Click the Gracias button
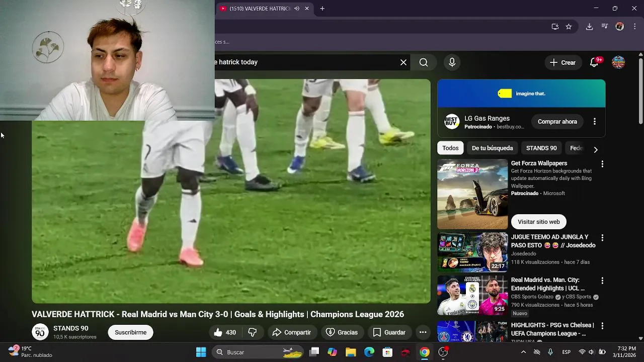The height and width of the screenshot is (362, 644). click(342, 332)
